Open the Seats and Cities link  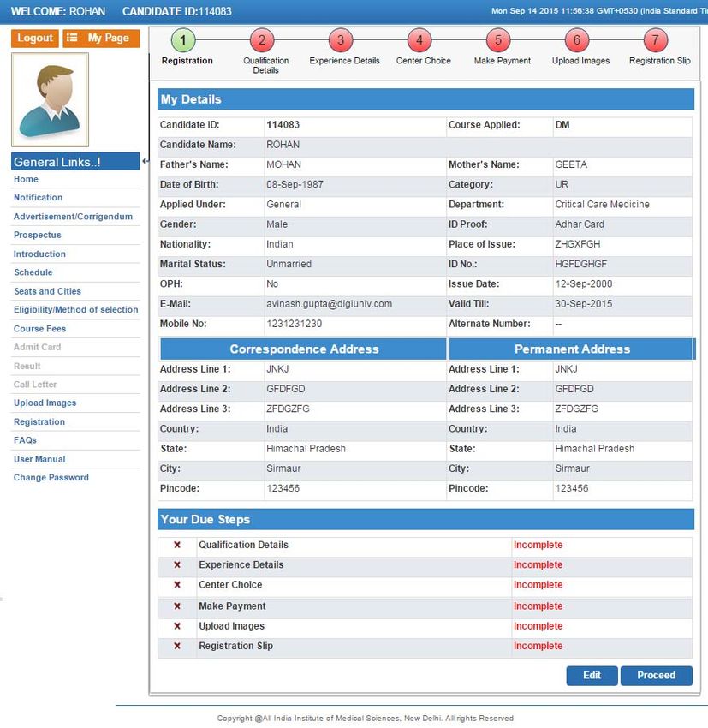[47, 291]
